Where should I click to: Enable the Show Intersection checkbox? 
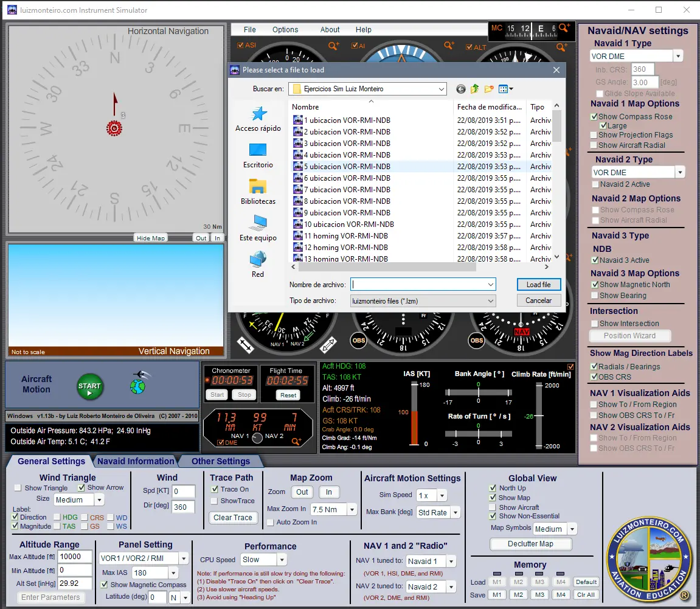(x=594, y=323)
